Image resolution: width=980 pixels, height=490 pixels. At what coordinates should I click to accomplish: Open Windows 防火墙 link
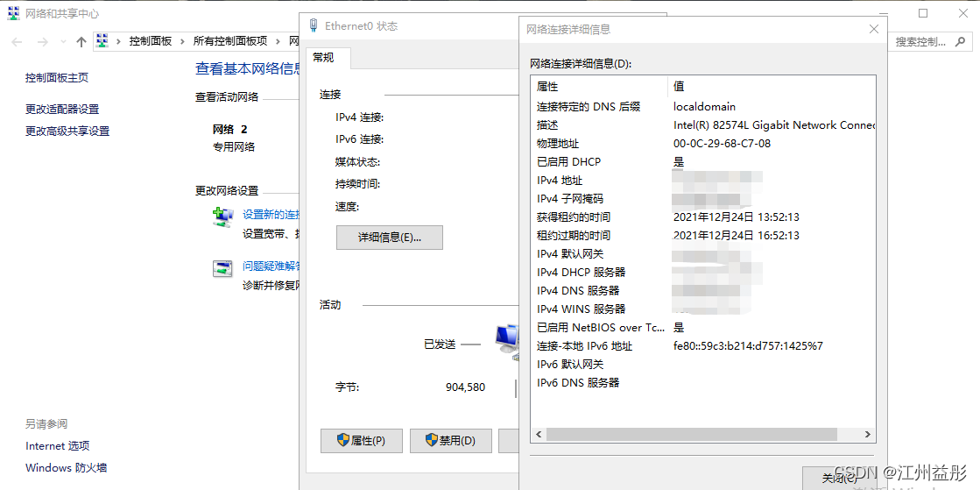[67, 467]
